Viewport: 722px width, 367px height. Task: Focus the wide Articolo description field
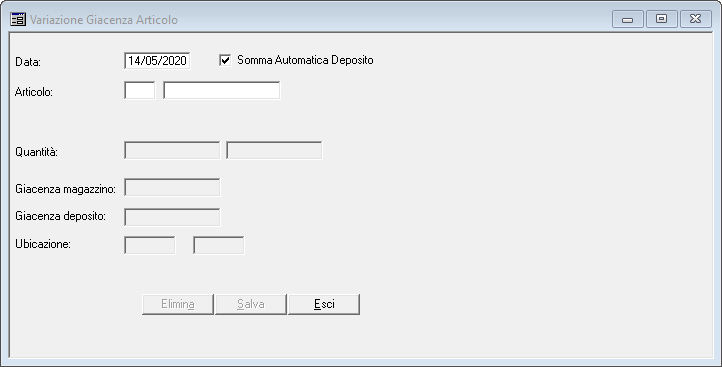(x=221, y=90)
